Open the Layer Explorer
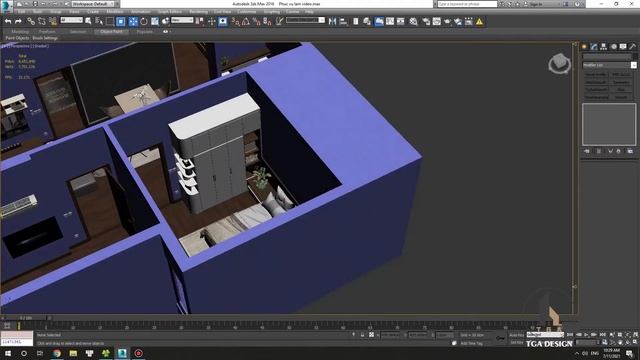 (367, 21)
